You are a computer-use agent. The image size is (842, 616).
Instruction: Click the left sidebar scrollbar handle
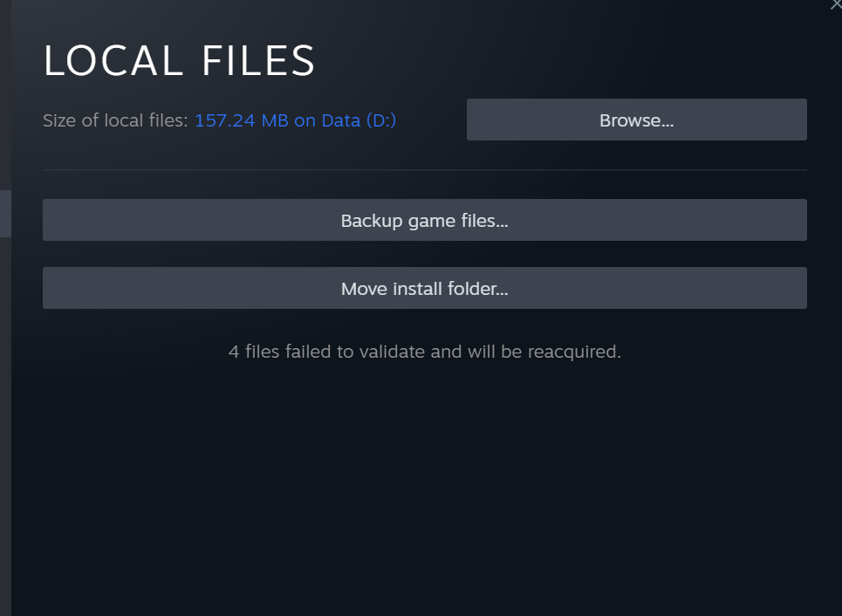tap(5, 213)
